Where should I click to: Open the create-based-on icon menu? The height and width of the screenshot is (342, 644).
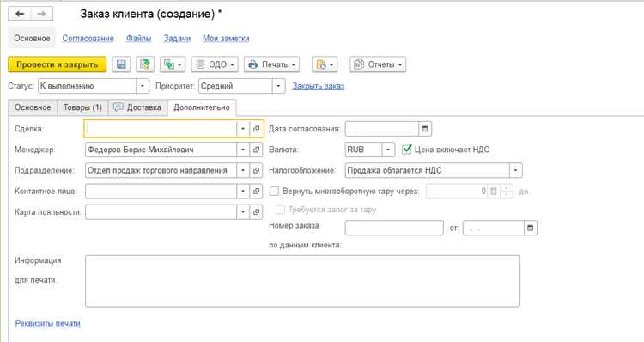pyautogui.click(x=173, y=64)
